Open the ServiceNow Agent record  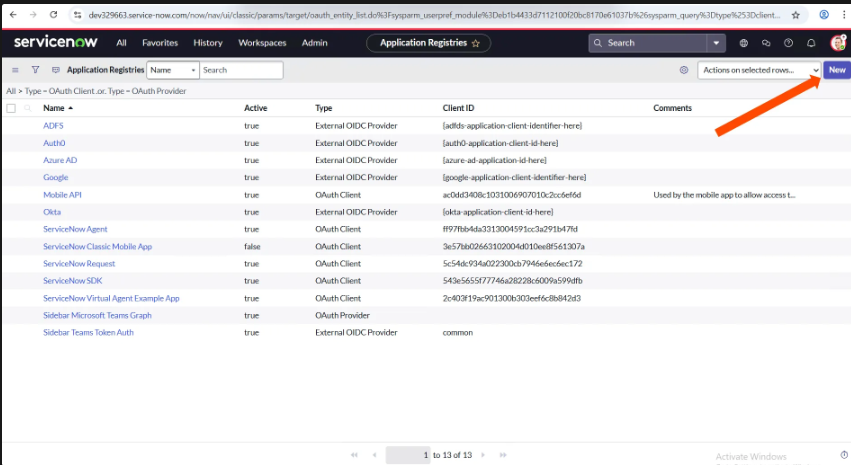[75, 229]
